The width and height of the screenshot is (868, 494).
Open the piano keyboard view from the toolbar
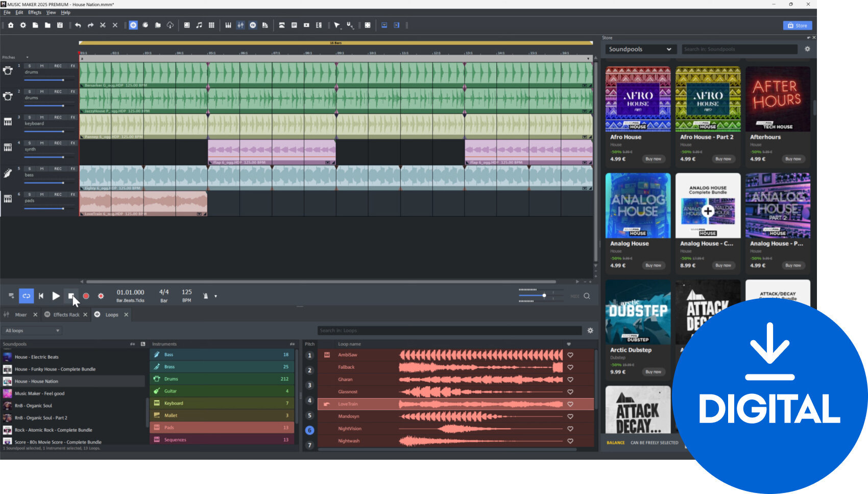coord(228,25)
